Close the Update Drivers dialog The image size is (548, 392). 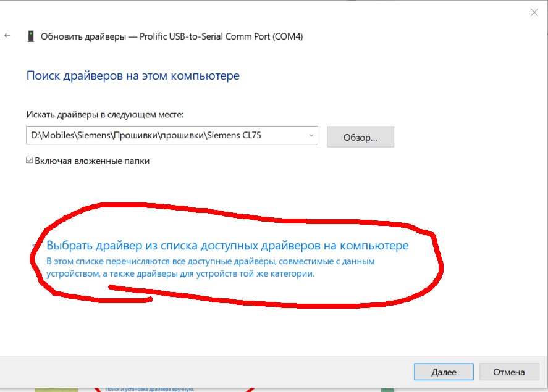coord(534,12)
